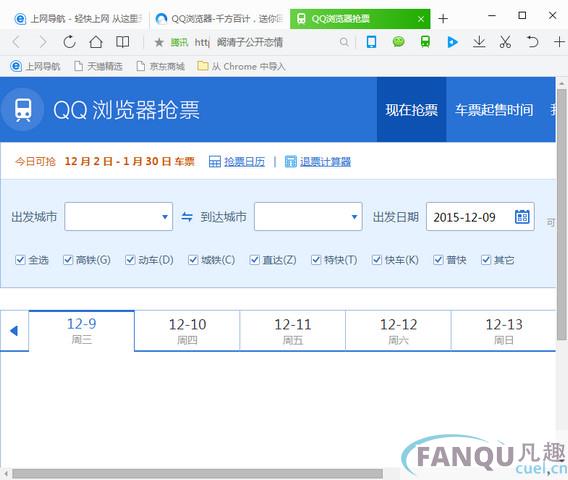Click the vertical page scrollbar
Image resolution: width=568 pixels, height=480 pixels.
[562, 214]
